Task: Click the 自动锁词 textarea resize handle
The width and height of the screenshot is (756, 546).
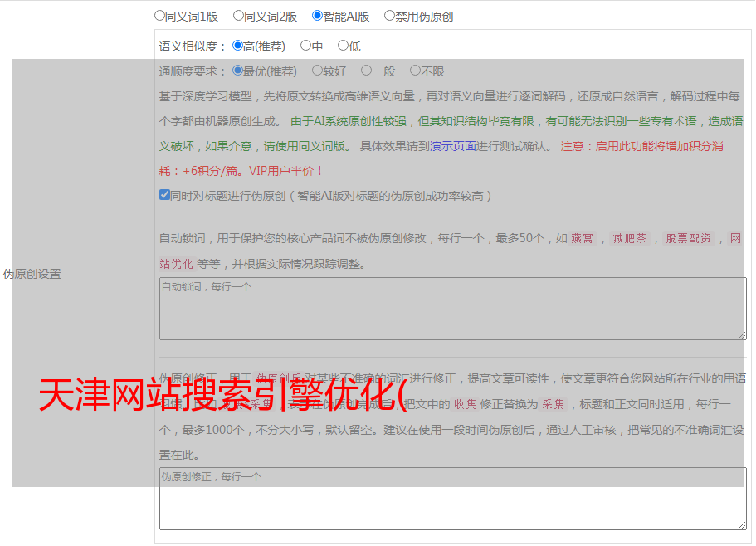Action: (x=742, y=334)
